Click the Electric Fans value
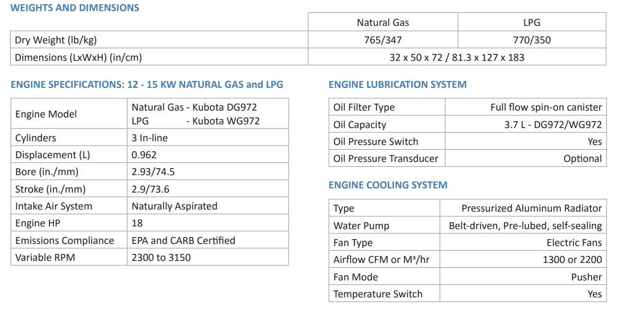 (574, 243)
